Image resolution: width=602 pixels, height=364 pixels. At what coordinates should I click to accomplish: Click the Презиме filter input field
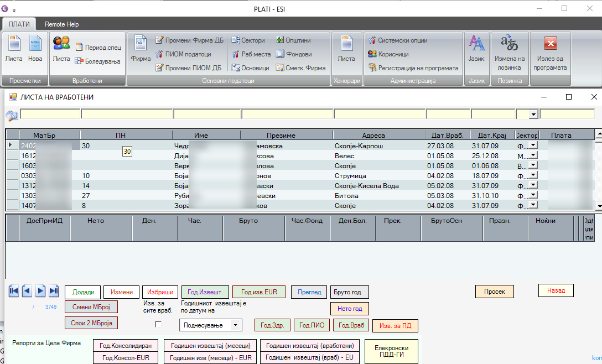(x=287, y=114)
